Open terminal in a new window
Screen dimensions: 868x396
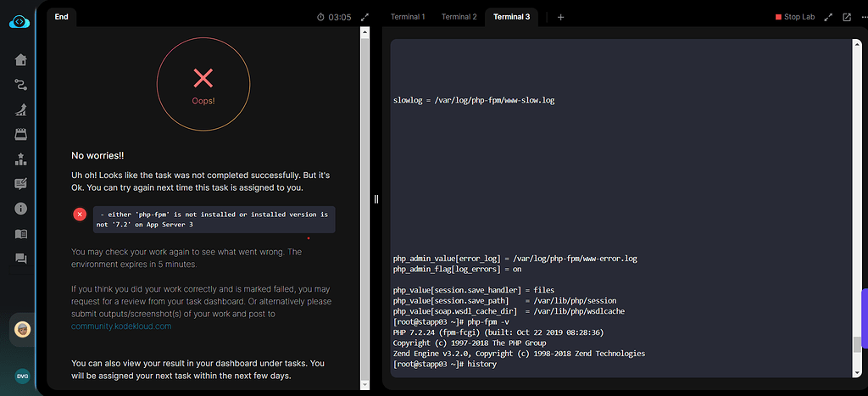click(846, 17)
